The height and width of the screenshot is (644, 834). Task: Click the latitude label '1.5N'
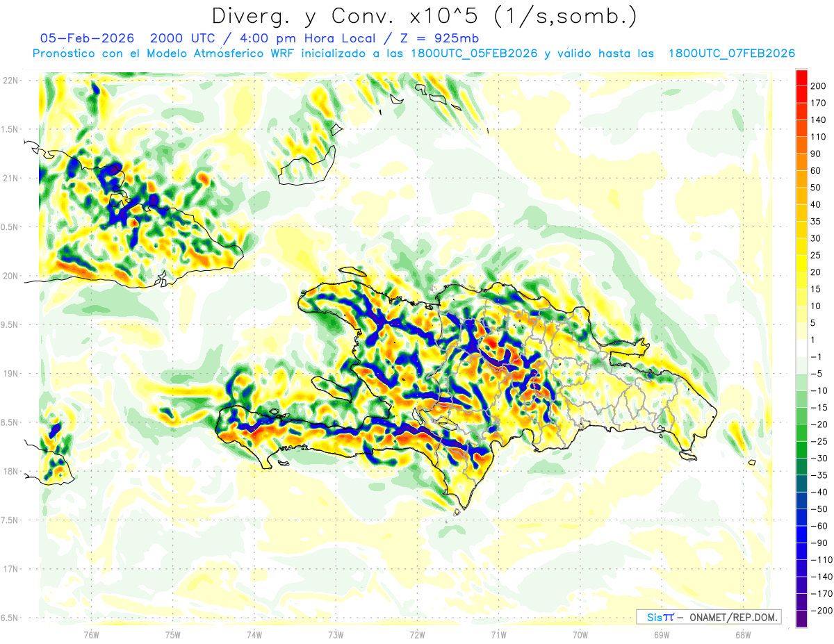[x=10, y=129]
